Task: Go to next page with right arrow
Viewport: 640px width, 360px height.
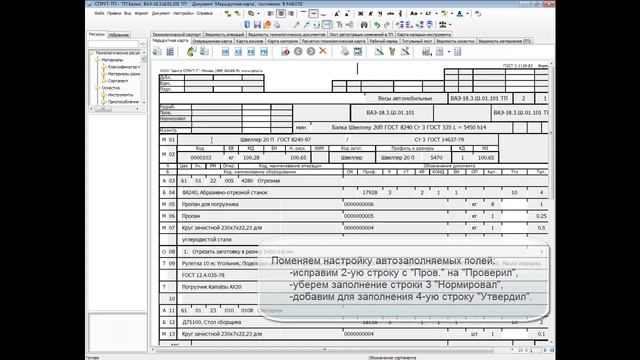Action: 311,51
